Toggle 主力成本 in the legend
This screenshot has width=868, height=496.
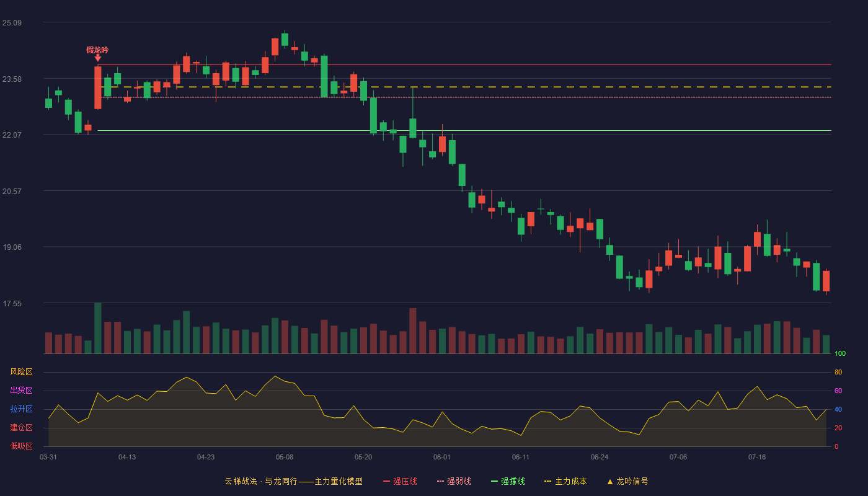click(x=565, y=481)
